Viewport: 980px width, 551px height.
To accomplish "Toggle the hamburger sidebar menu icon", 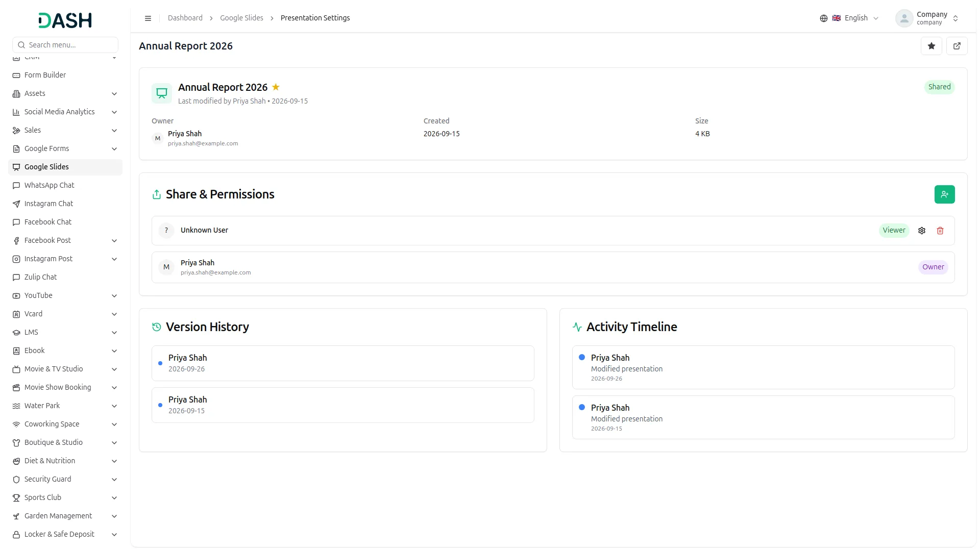I will [148, 18].
